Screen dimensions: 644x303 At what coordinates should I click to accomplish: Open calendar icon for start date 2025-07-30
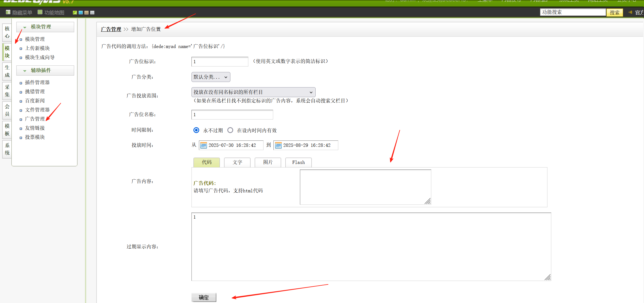tap(203, 145)
